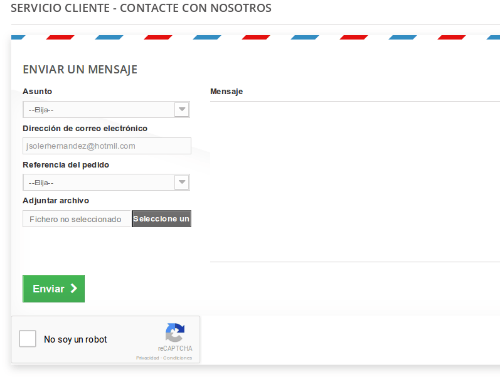Click the reCAPTCHA arrows logo

pos(175,332)
